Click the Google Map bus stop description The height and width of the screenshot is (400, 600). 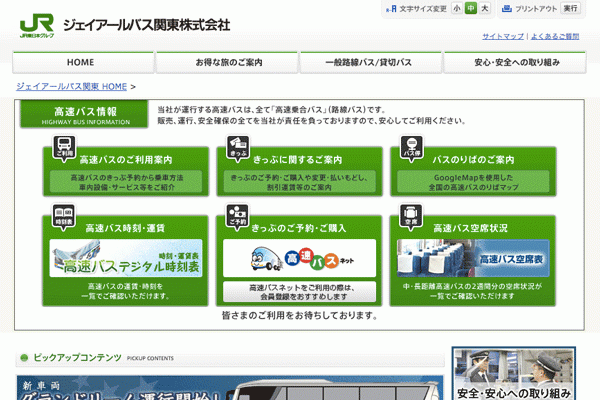coord(473,182)
